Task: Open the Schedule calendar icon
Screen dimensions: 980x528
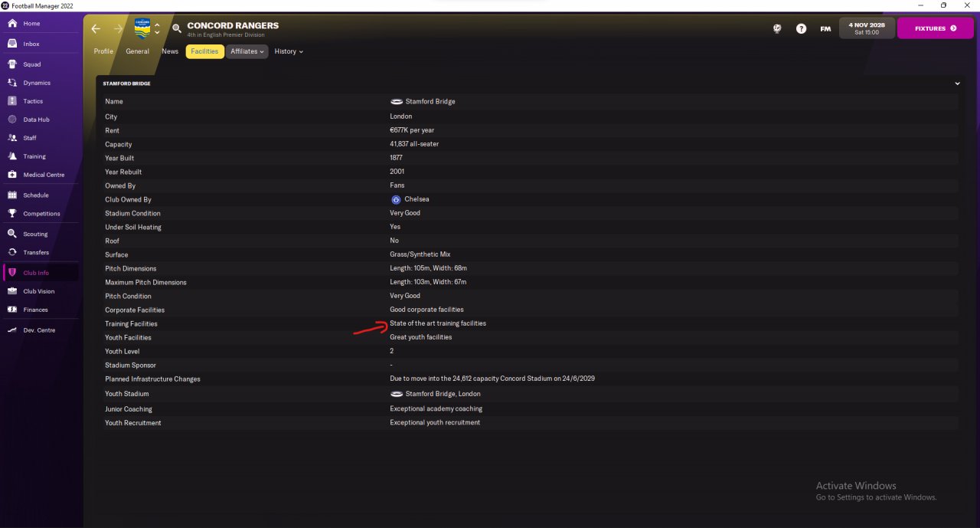Action: [12, 195]
